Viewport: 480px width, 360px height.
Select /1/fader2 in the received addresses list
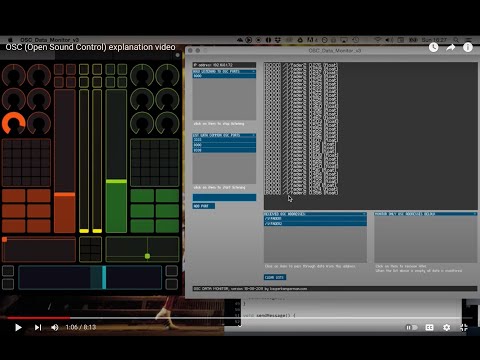click(315, 223)
